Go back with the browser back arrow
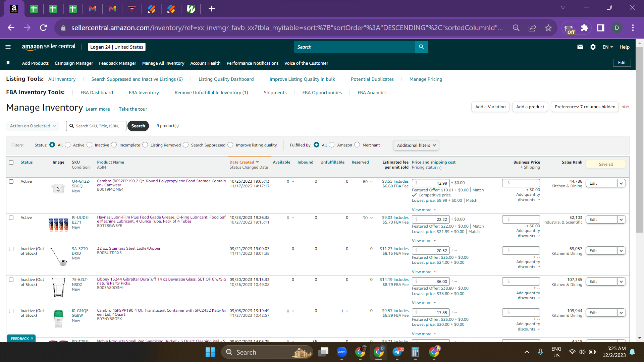This screenshot has height=362, width=644. (x=11, y=28)
